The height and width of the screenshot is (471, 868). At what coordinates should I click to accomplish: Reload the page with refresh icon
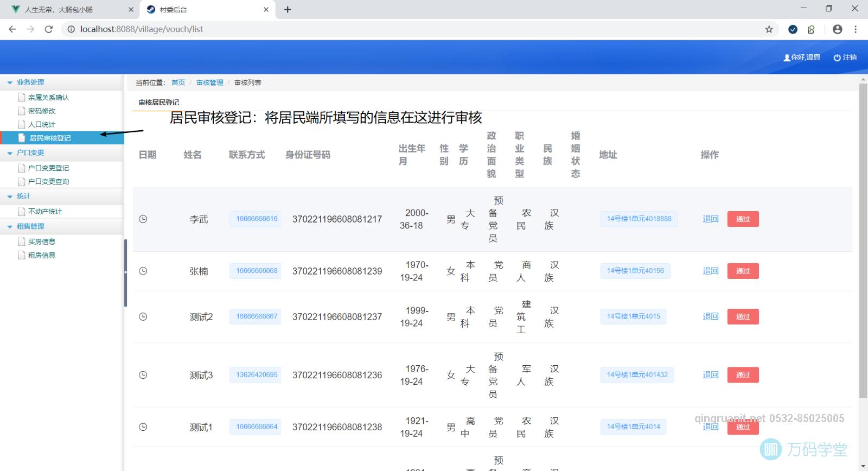49,29
